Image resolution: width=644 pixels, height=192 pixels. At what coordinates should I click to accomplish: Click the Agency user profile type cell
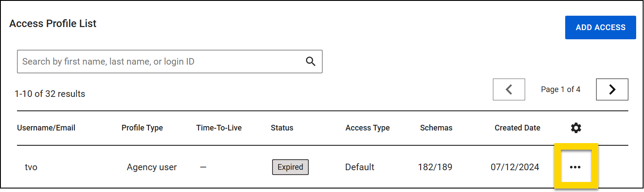point(152,167)
